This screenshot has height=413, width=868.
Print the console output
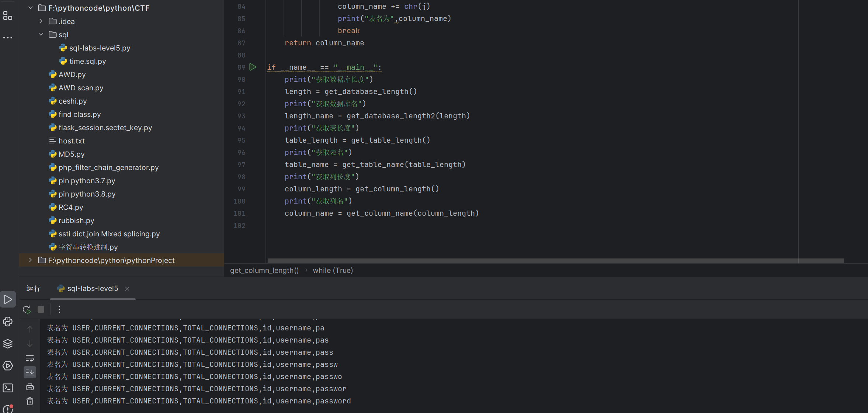[x=29, y=387]
